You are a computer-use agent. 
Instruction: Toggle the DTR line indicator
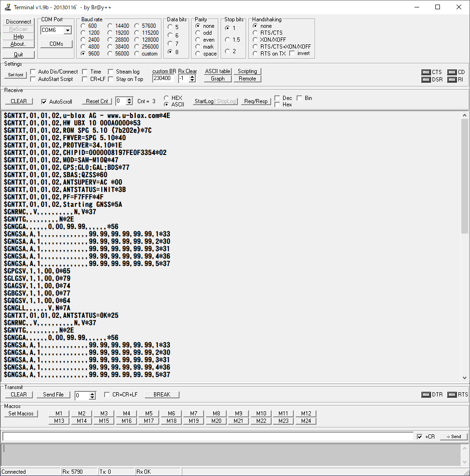coord(426,395)
